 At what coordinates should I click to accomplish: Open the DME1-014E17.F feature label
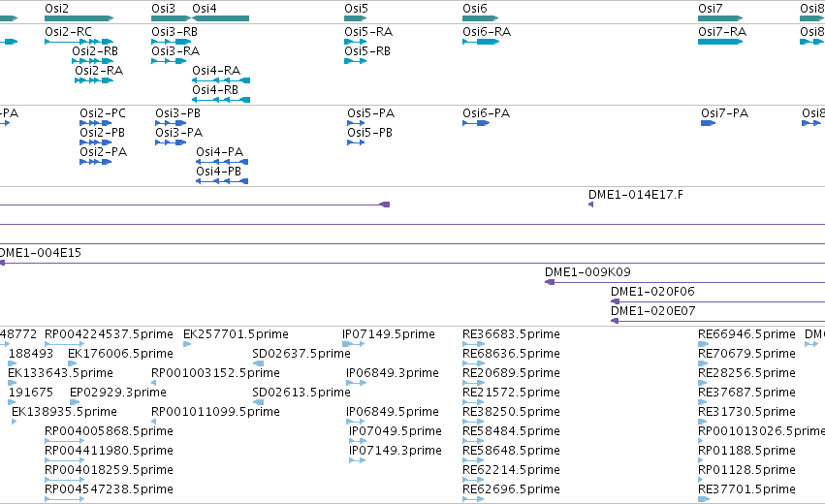[x=636, y=195]
